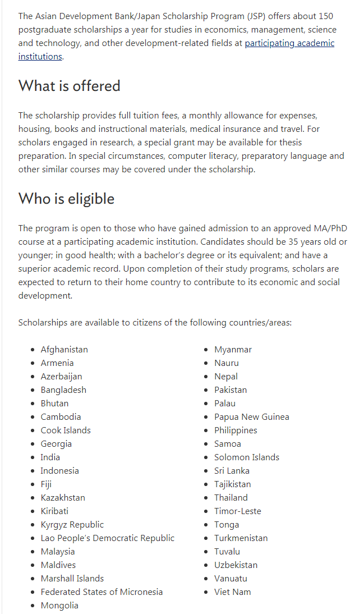The image size is (364, 614).
Task: Click Timor-Leste in the list
Action: click(x=238, y=511)
